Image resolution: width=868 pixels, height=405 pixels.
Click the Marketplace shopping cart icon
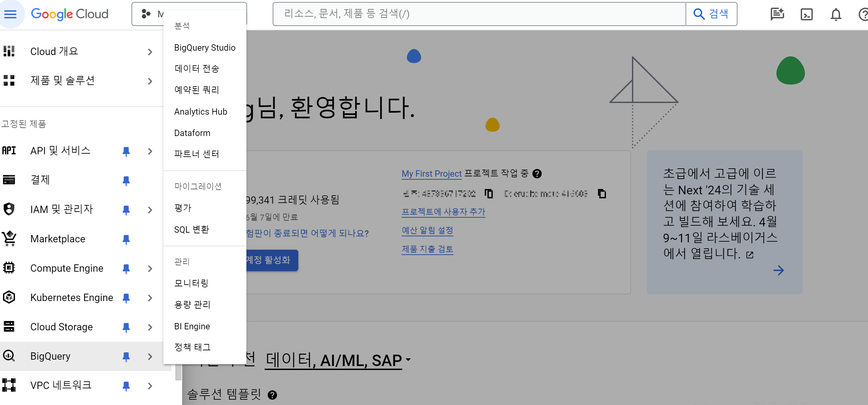[9, 239]
